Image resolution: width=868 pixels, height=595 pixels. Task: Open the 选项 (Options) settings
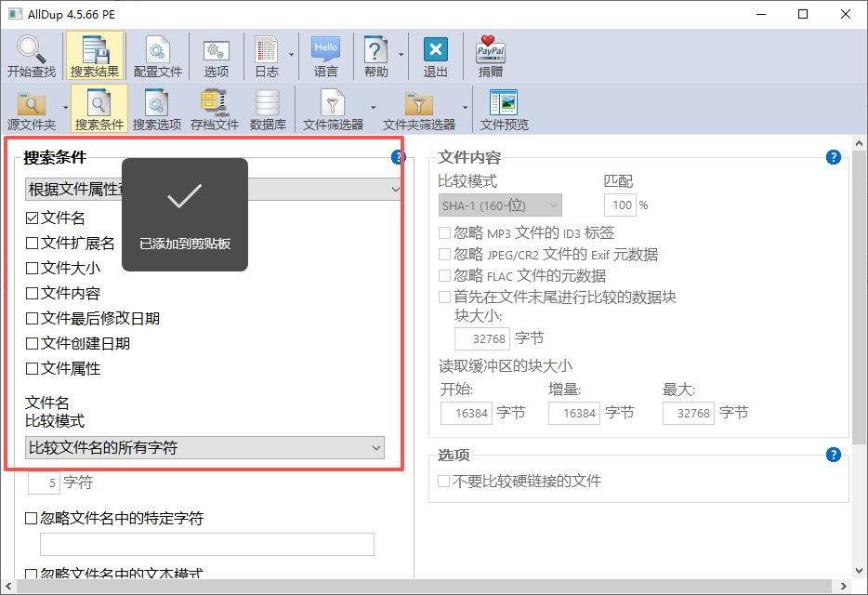click(217, 56)
